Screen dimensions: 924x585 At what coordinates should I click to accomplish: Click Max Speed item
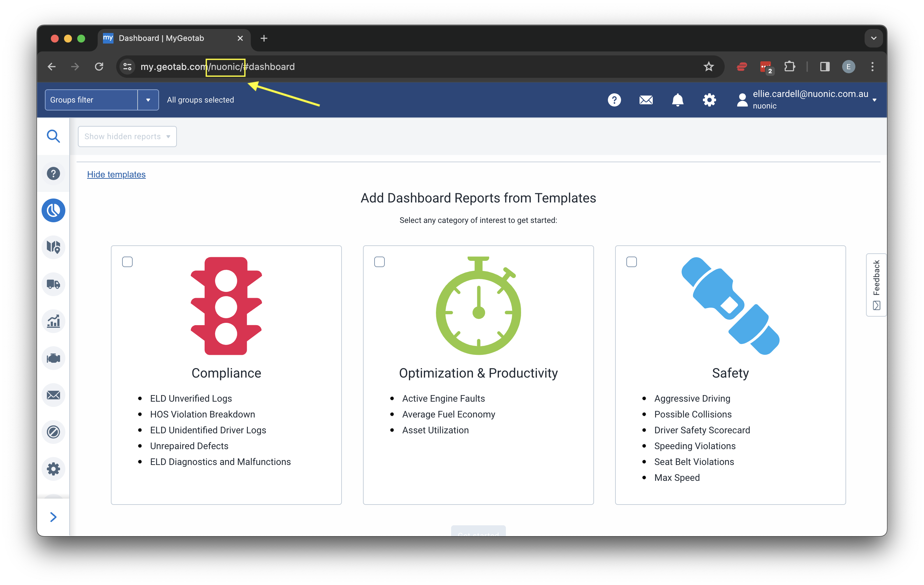677,477
